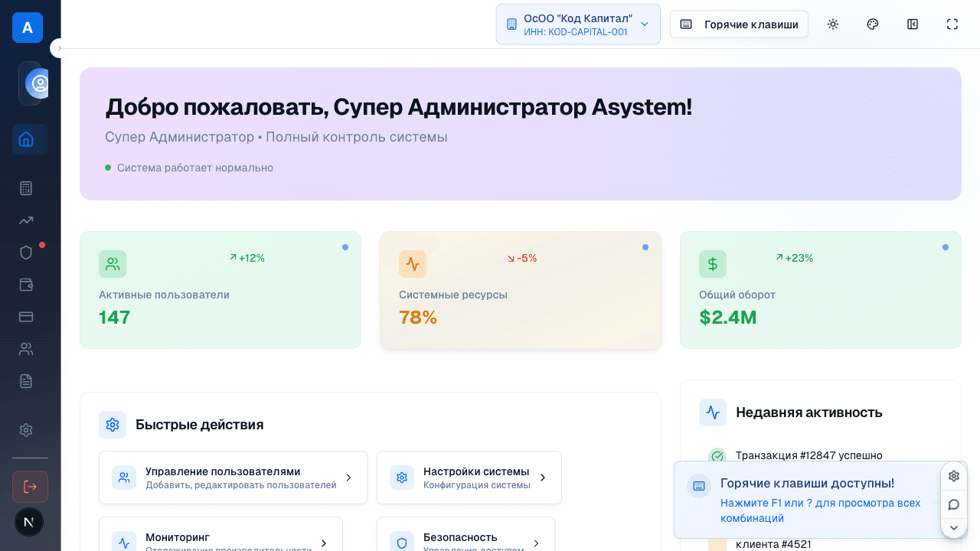Open the N user profile avatar menu
This screenshot has width=980, height=551.
point(28,522)
